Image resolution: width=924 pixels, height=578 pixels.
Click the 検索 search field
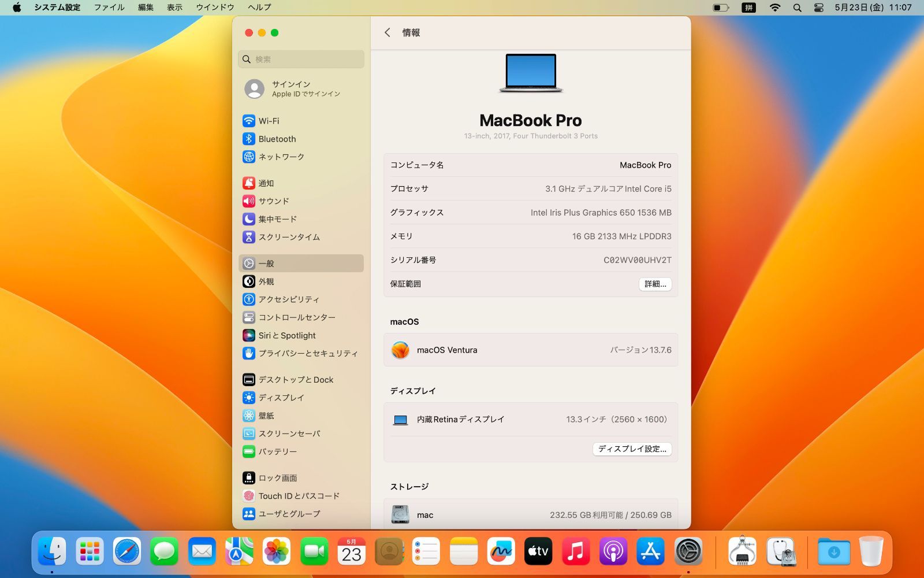pos(301,59)
